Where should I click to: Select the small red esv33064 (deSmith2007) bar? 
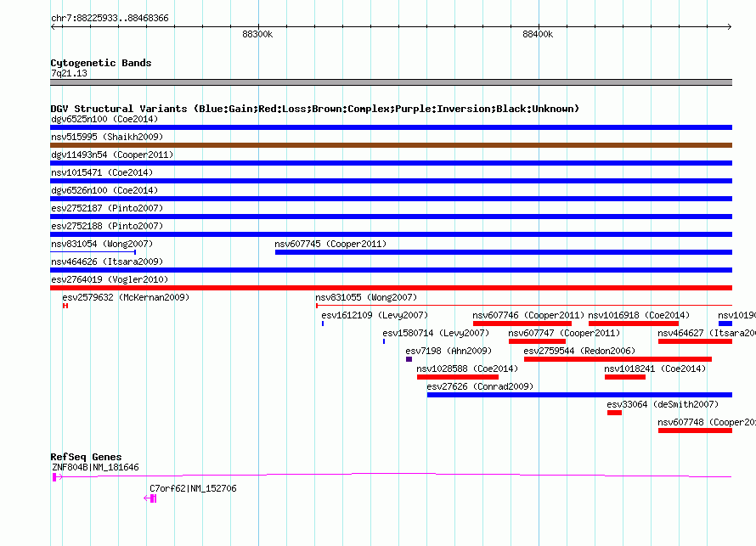point(614,413)
